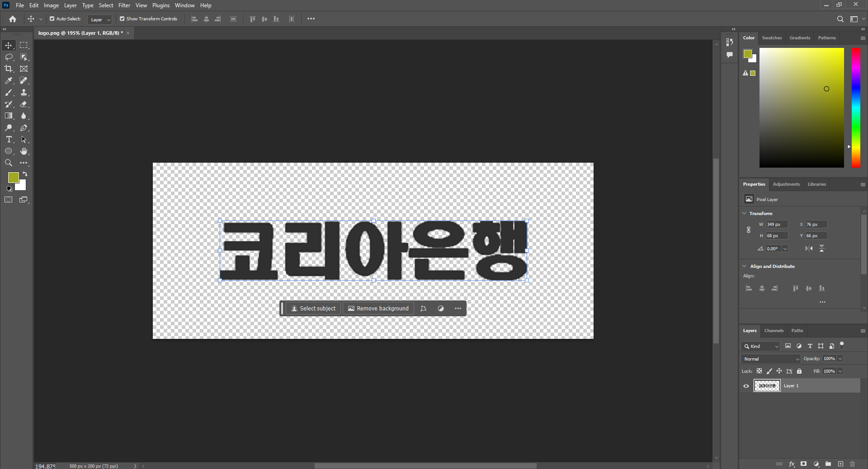Select the Lasso tool

click(9, 57)
